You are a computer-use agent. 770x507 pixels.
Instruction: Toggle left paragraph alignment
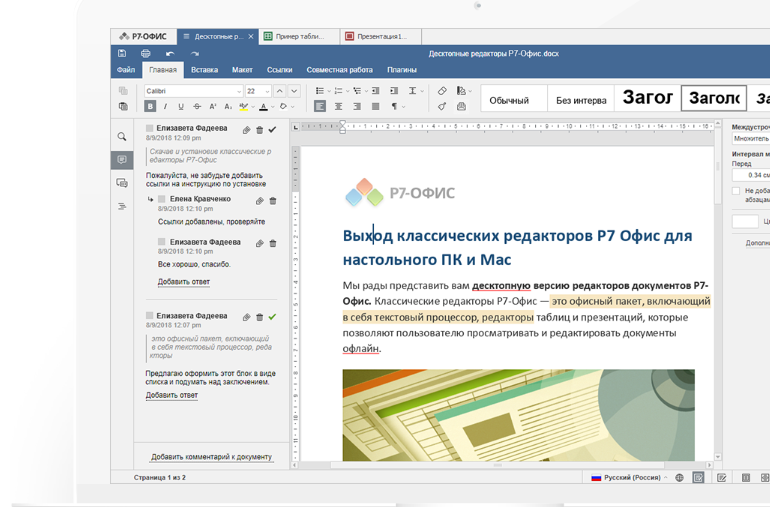320,106
